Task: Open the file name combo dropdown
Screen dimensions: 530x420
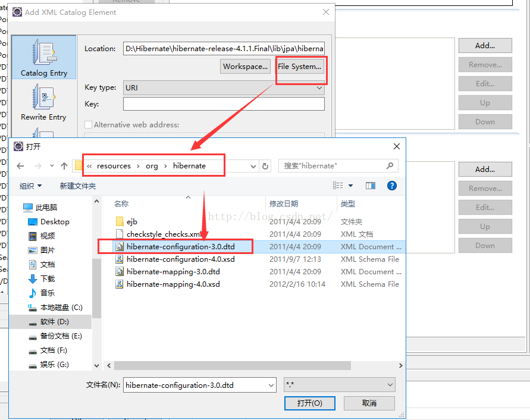Action: (x=271, y=385)
